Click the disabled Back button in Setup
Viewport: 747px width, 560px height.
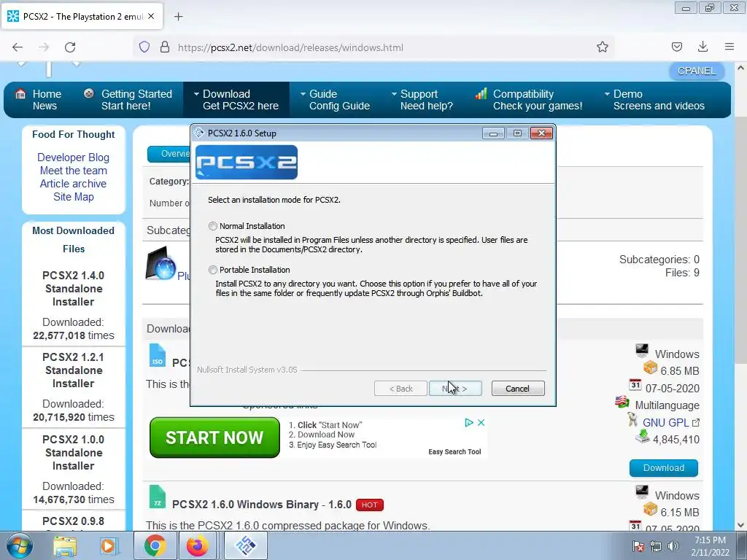400,389
